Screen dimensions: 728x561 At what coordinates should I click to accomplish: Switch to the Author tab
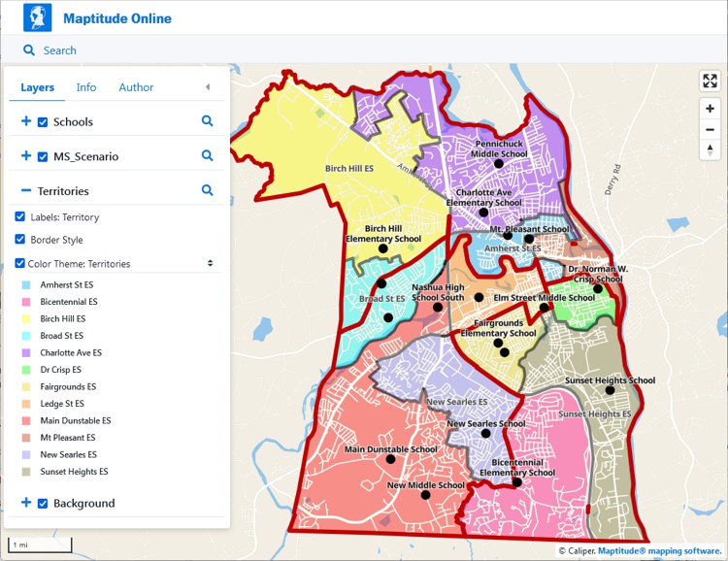136,87
